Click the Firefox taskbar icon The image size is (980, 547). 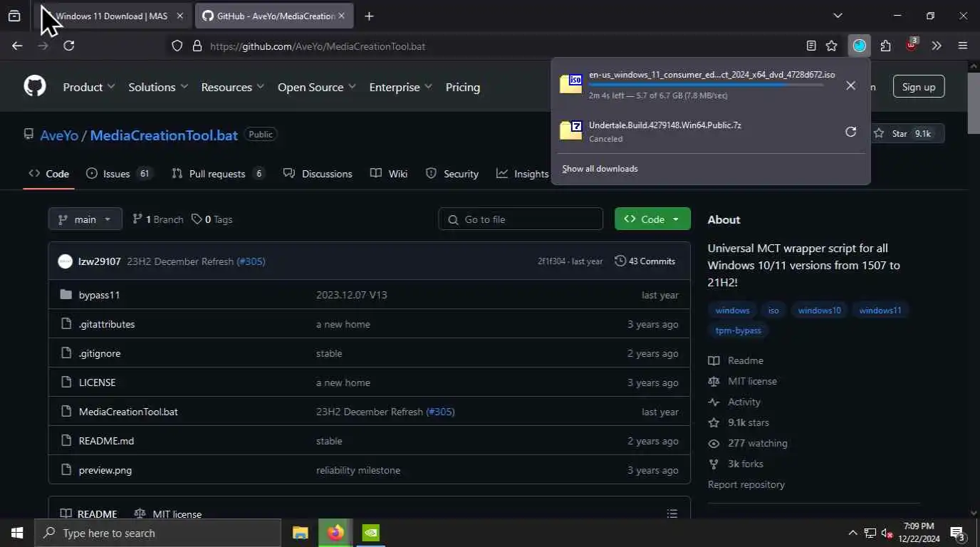[x=335, y=533]
